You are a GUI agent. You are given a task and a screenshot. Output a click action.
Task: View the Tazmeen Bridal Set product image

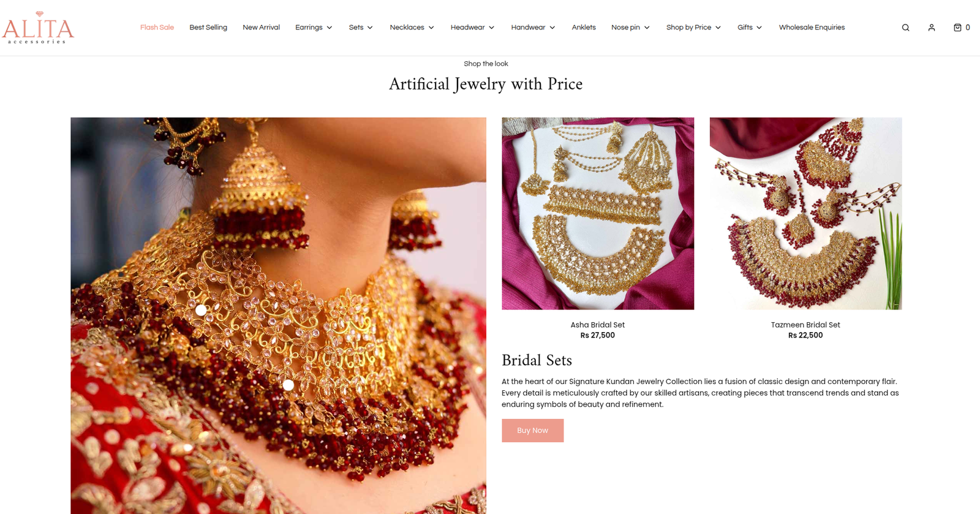coord(805,214)
